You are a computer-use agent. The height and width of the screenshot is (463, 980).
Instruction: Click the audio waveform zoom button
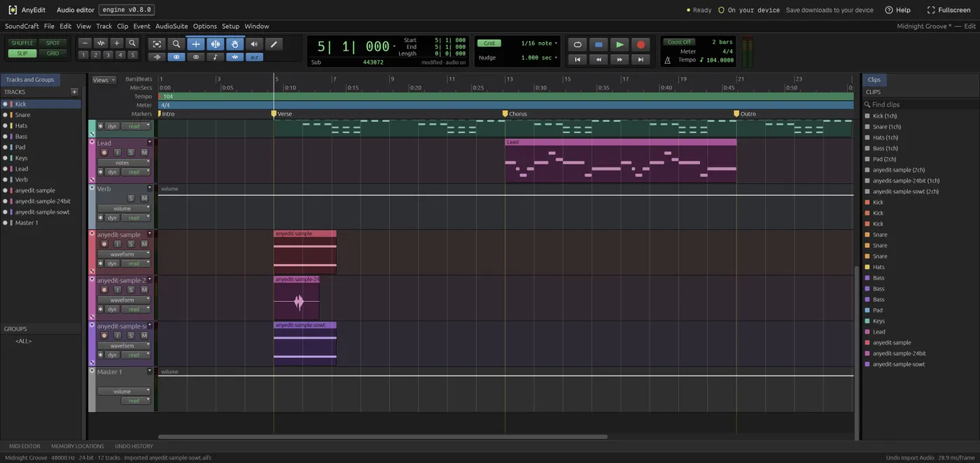click(x=101, y=43)
